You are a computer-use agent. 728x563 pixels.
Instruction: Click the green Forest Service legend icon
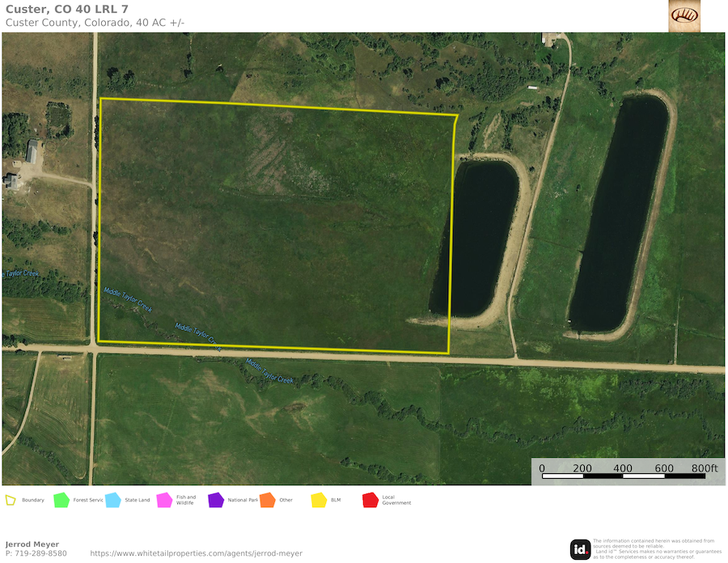[61, 500]
